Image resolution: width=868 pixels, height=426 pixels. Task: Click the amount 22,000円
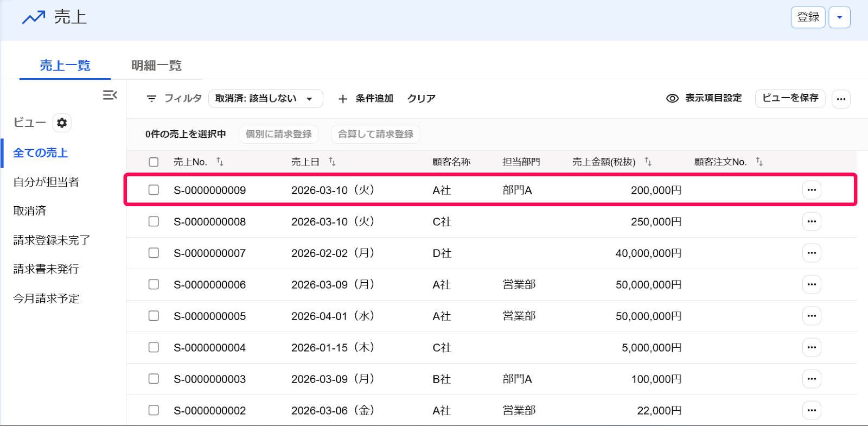[x=659, y=410]
